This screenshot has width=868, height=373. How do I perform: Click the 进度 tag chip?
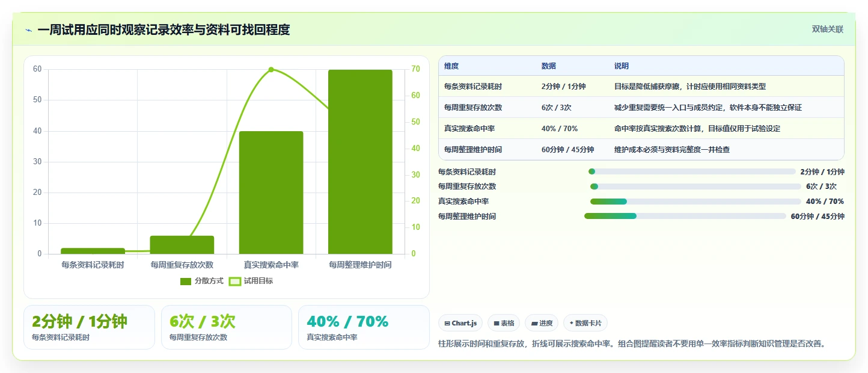point(542,323)
